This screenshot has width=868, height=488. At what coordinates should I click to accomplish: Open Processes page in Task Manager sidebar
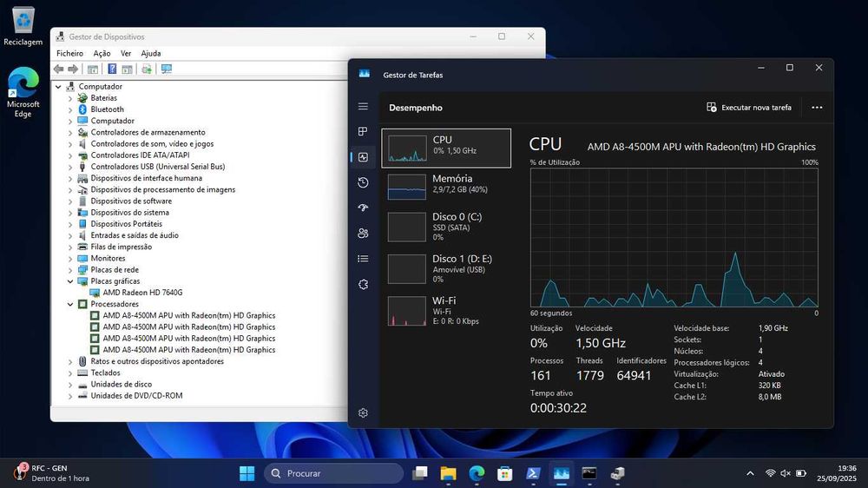click(363, 131)
